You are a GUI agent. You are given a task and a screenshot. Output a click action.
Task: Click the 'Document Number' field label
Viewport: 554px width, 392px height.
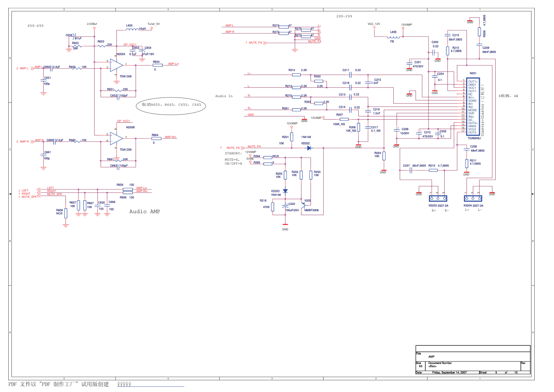point(440,363)
